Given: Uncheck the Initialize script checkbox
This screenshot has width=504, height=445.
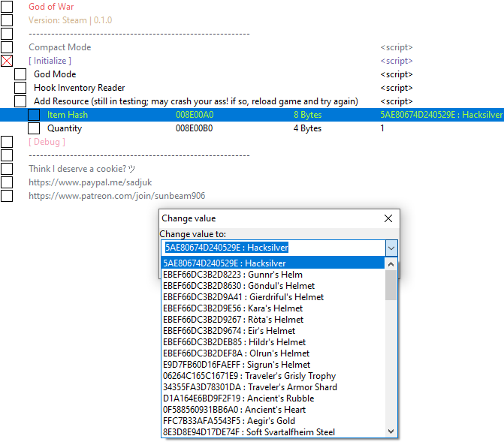Looking at the screenshot, I should click(7, 61).
